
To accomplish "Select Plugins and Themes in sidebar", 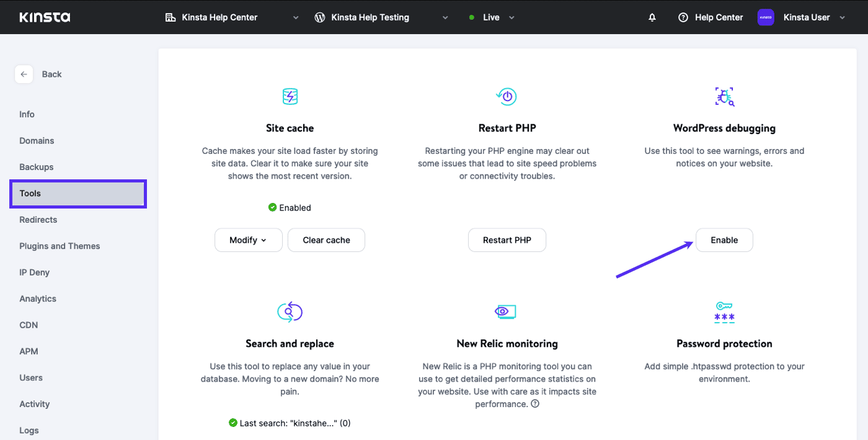I will (x=60, y=246).
